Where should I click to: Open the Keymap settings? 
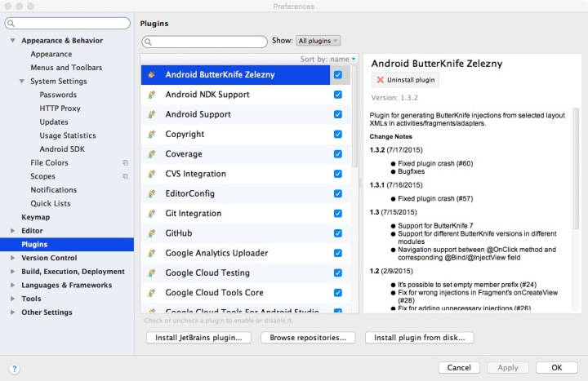tap(36, 217)
